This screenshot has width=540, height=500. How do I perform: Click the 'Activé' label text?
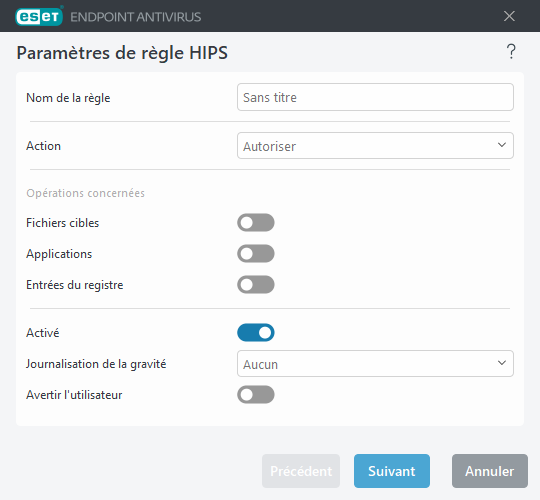(43, 333)
